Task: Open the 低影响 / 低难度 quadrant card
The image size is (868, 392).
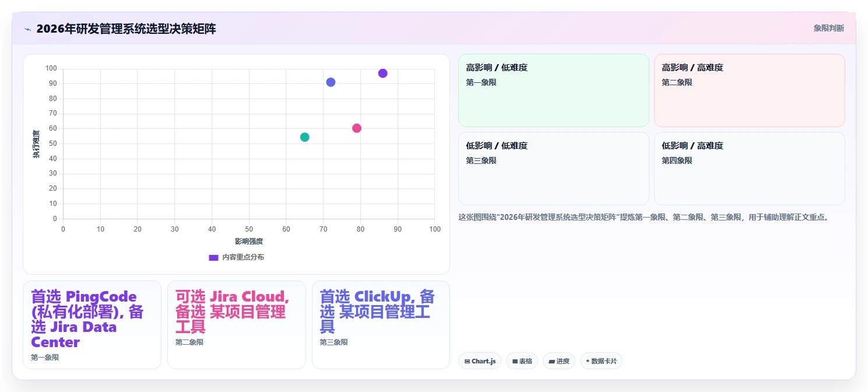Action: click(x=554, y=169)
